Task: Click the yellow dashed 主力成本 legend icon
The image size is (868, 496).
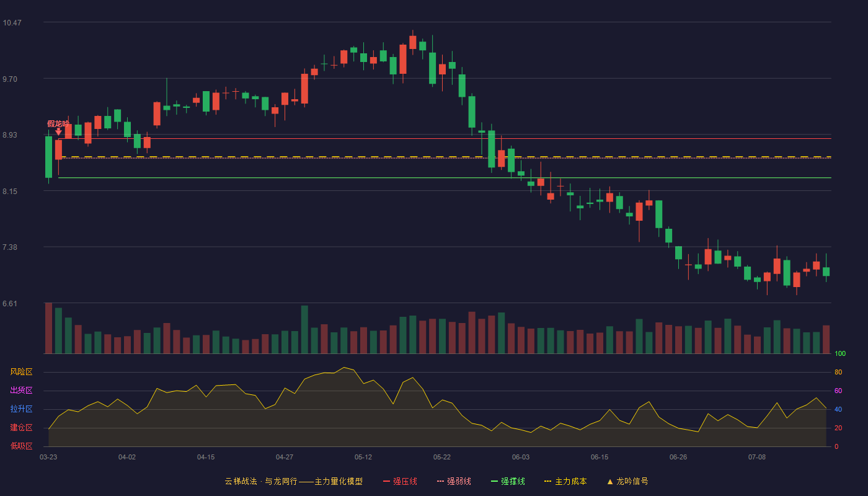Action: click(x=548, y=481)
